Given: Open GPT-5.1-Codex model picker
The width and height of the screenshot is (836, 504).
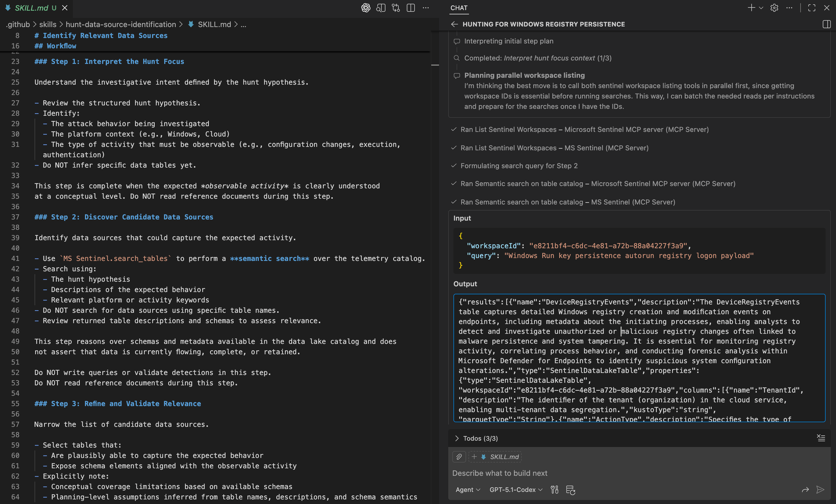Looking at the screenshot, I should click(x=516, y=490).
